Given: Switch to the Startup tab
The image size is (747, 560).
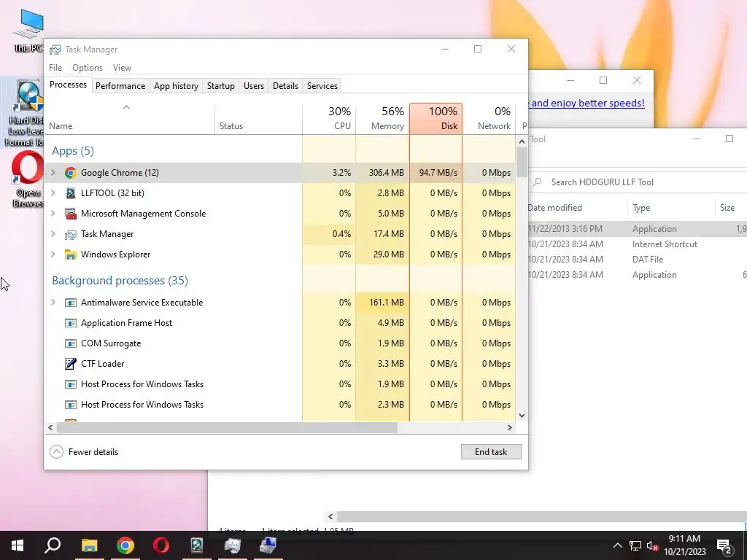Looking at the screenshot, I should pos(220,86).
